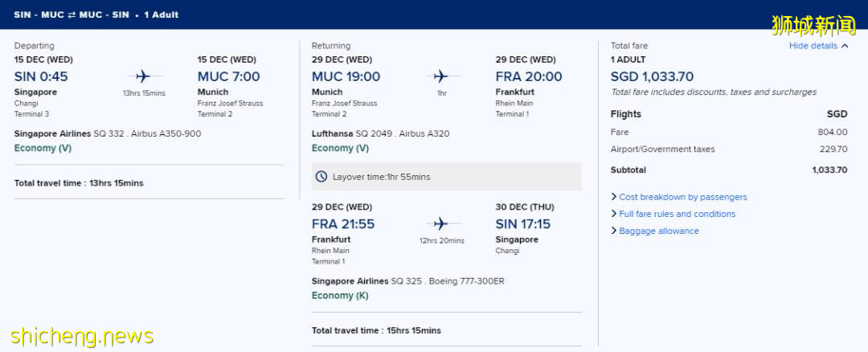Click Economy (V) under Singapore Airlines SQ 332
The width and height of the screenshot is (868, 352).
pos(43,148)
